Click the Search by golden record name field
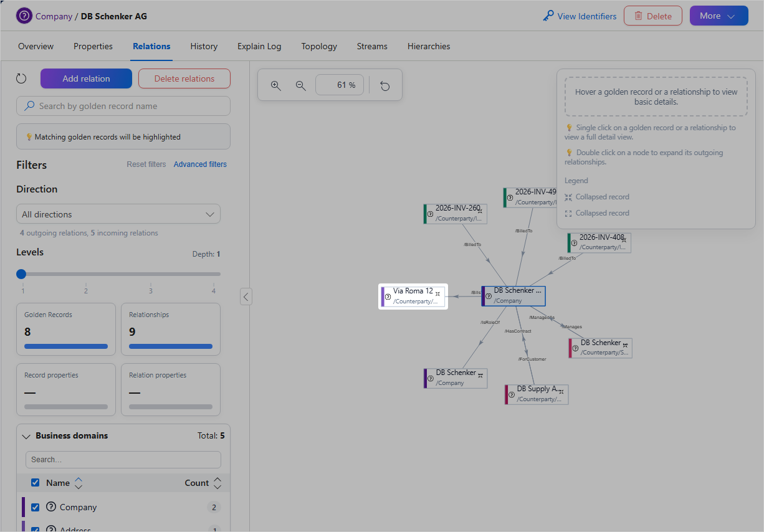 pos(123,106)
